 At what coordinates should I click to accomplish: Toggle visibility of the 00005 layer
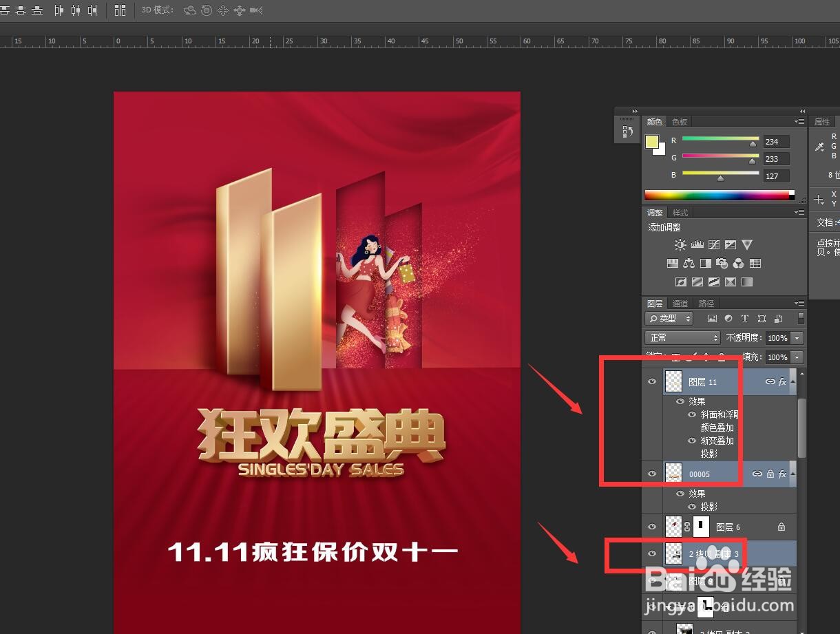click(x=652, y=474)
